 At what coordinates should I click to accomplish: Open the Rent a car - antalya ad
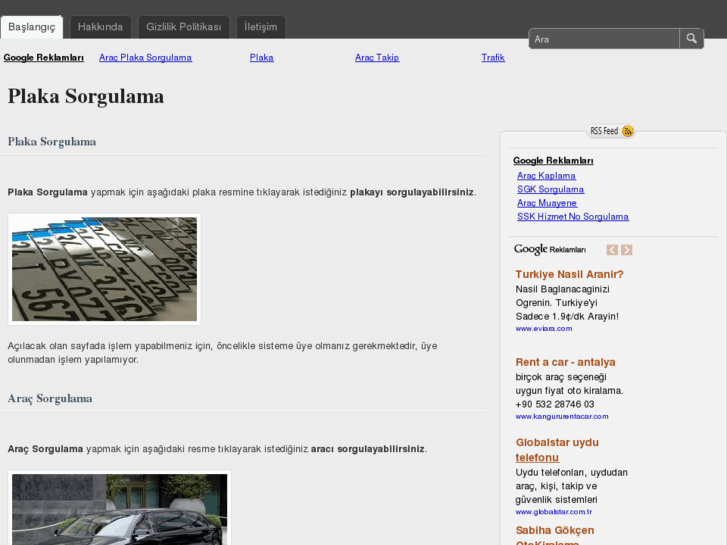[565, 362]
